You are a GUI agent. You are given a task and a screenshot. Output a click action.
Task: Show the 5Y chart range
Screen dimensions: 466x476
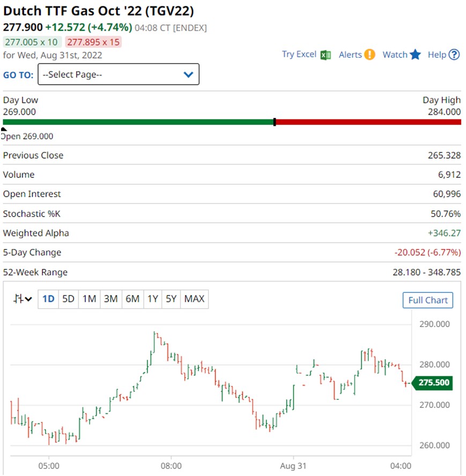click(x=171, y=299)
